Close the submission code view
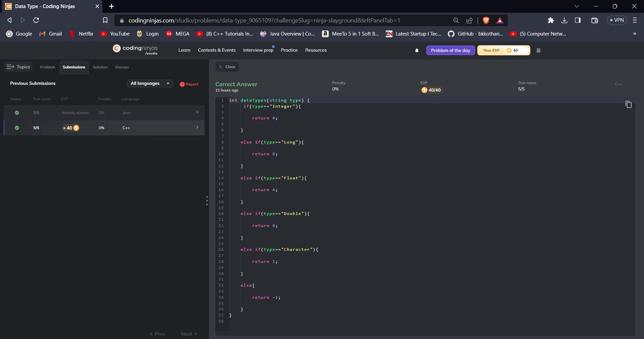This screenshot has width=644, height=339. click(227, 67)
